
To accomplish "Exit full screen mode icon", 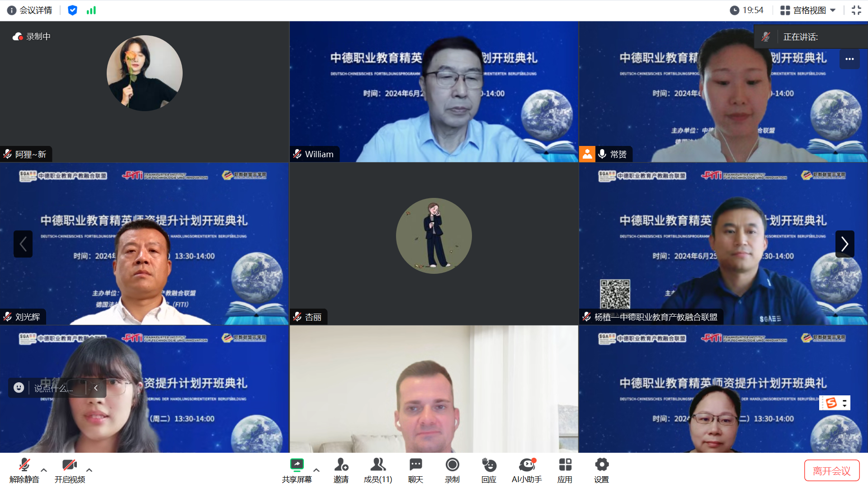I will pos(856,10).
